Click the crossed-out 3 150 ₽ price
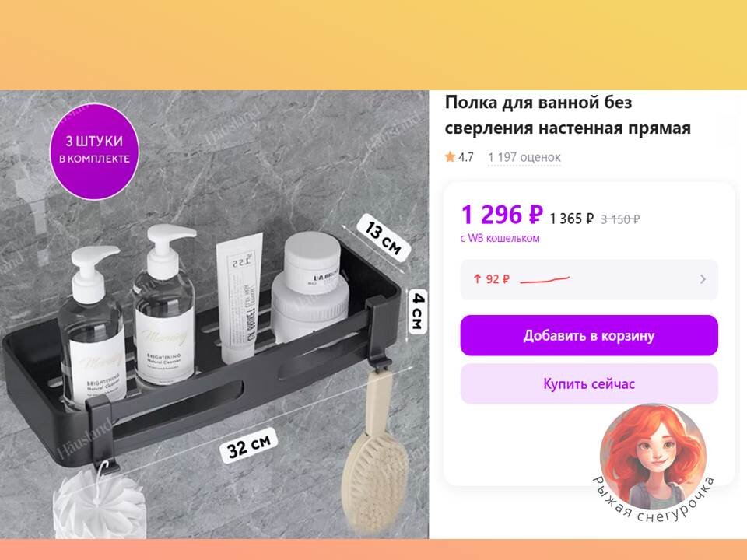 (620, 219)
